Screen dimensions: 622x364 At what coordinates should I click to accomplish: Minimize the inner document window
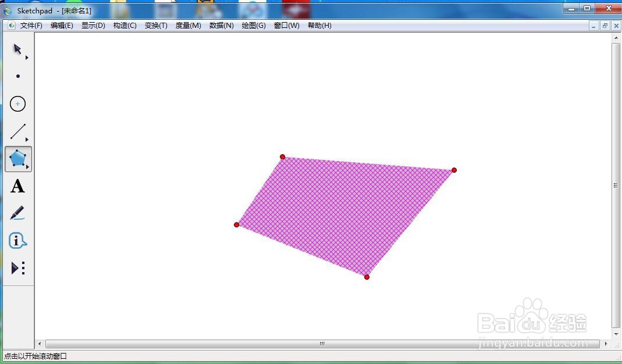[x=593, y=26]
